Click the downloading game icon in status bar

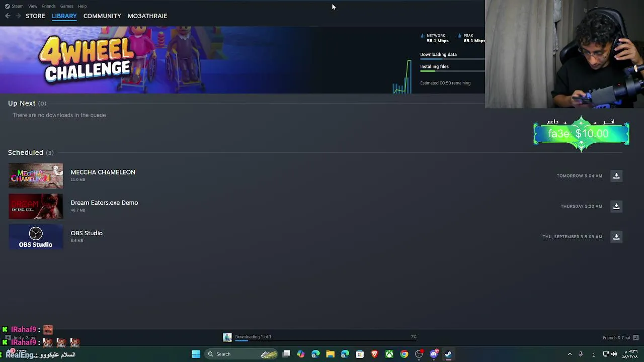click(x=227, y=337)
